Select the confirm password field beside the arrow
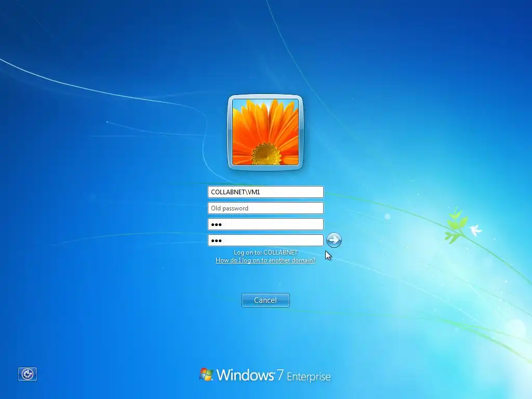 click(x=265, y=241)
